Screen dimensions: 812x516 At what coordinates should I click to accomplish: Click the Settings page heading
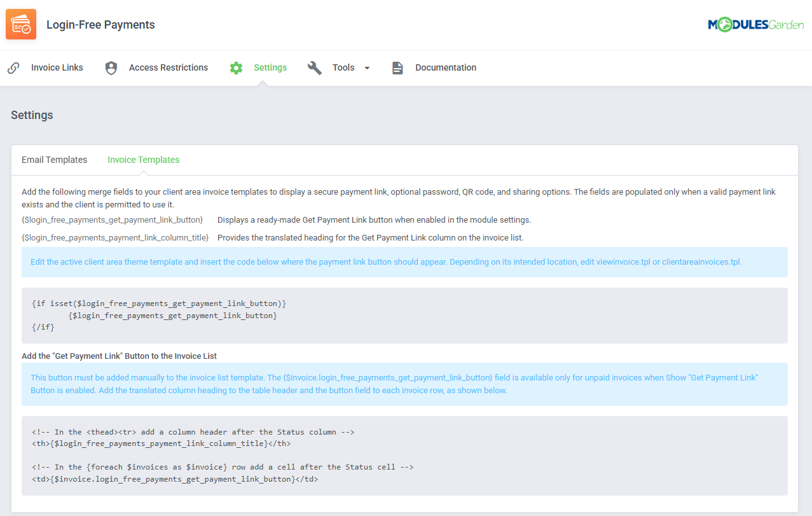tap(32, 115)
